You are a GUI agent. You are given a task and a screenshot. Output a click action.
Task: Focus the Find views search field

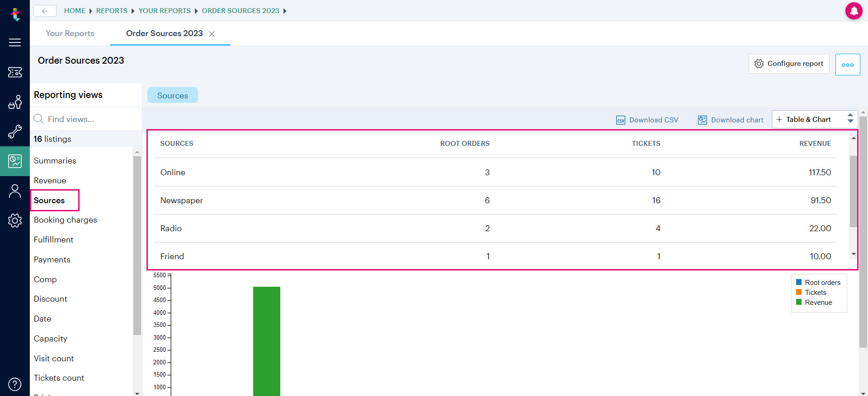click(x=86, y=119)
